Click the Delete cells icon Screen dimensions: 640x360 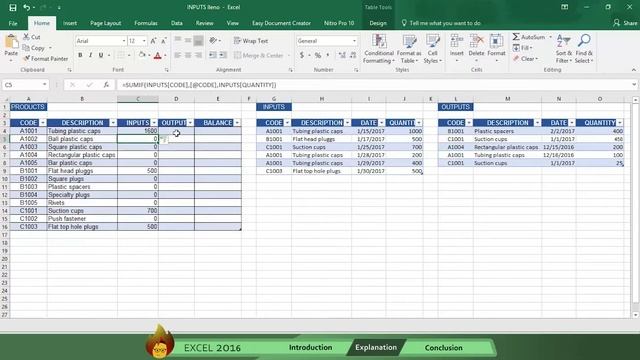[476, 41]
